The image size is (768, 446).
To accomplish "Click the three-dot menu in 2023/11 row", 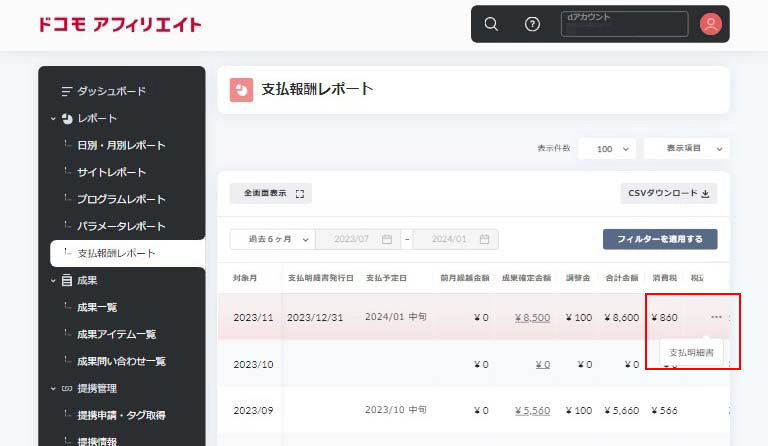I will coord(716,317).
